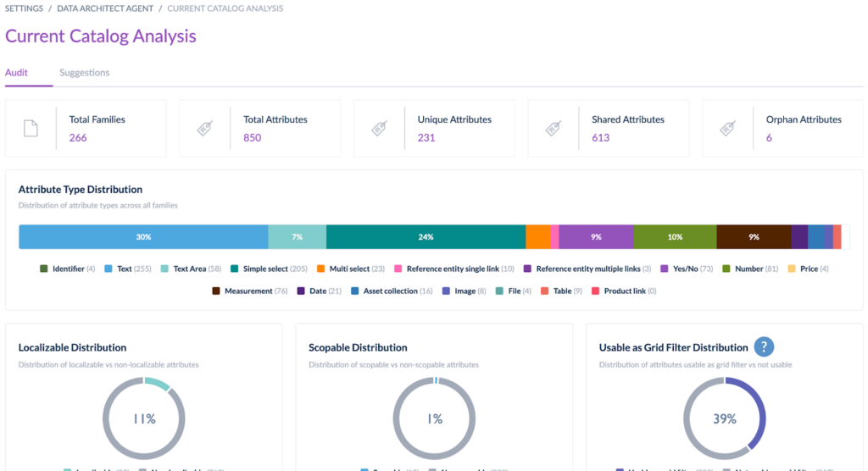Click the 10% Number bar segment
The image size is (868, 471).
point(675,237)
